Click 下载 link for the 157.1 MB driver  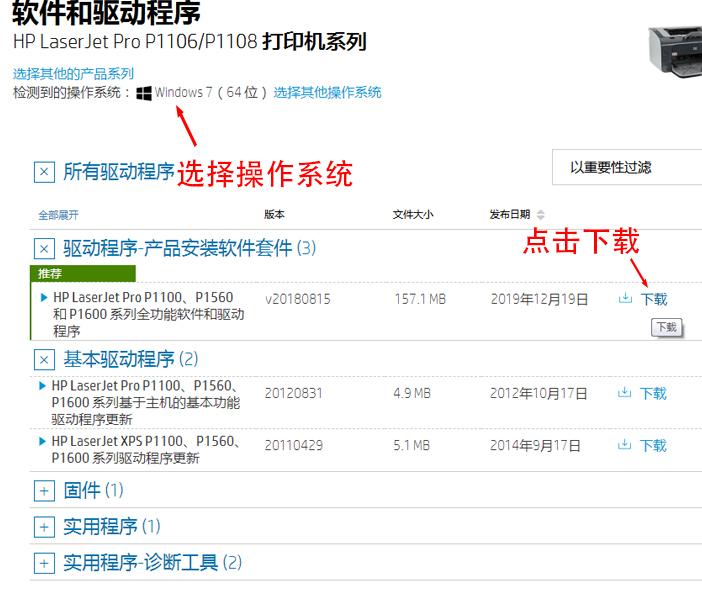(654, 299)
